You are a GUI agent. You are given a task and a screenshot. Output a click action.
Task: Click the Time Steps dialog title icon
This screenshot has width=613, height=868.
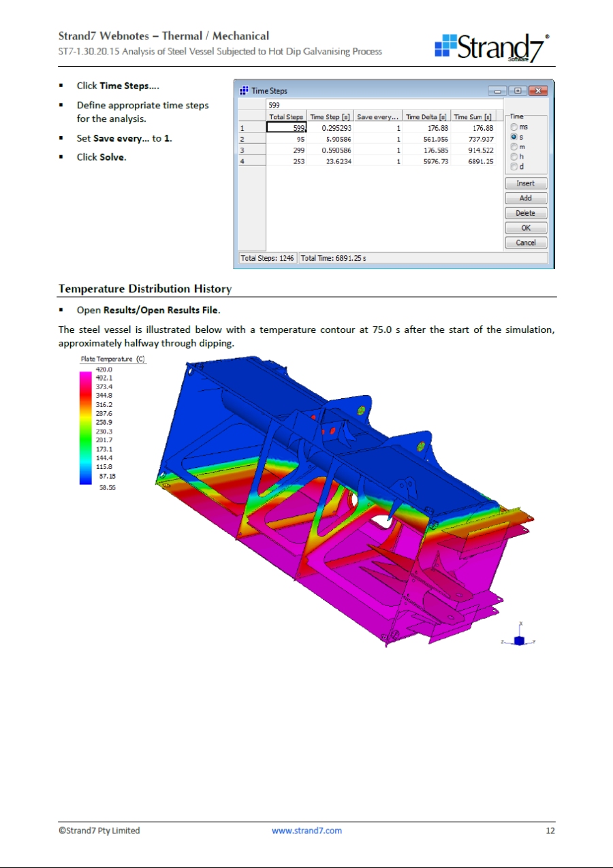(x=244, y=91)
